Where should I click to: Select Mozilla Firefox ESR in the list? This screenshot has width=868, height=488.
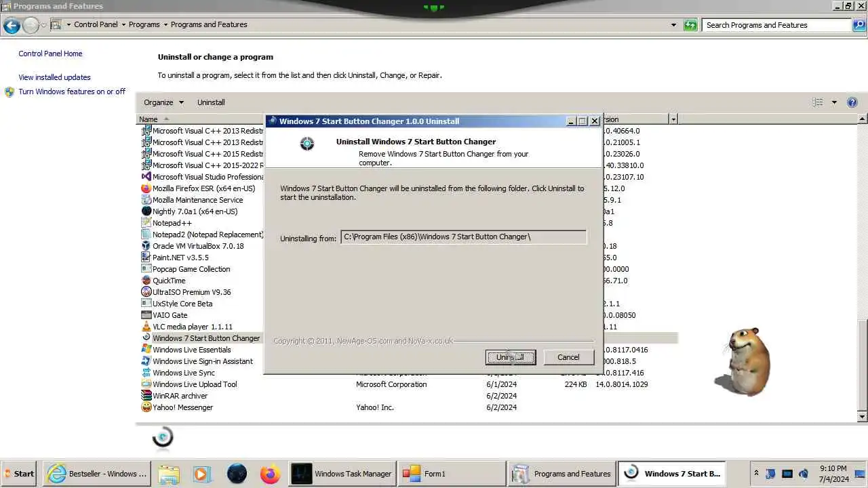pyautogui.click(x=203, y=188)
